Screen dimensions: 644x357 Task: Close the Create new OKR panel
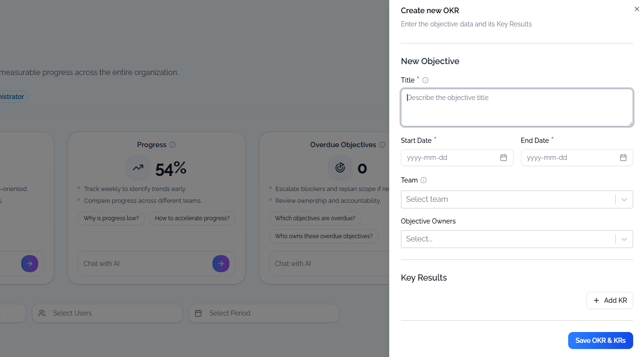[x=637, y=9]
